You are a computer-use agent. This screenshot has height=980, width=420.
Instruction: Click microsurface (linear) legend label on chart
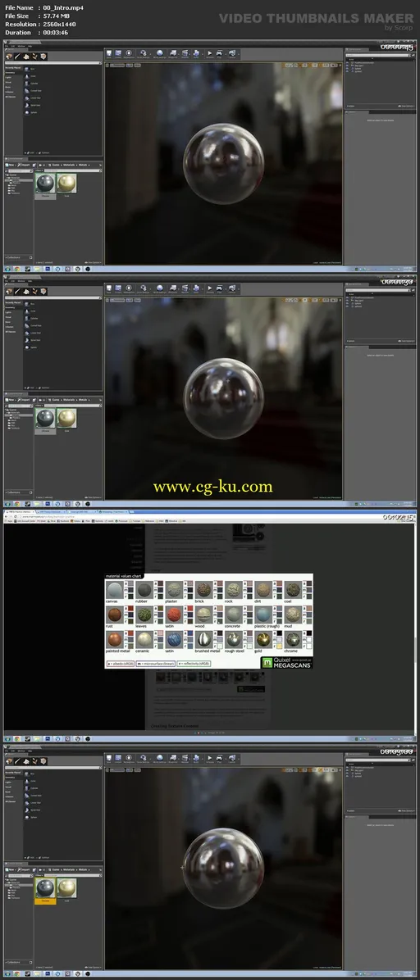156,664
